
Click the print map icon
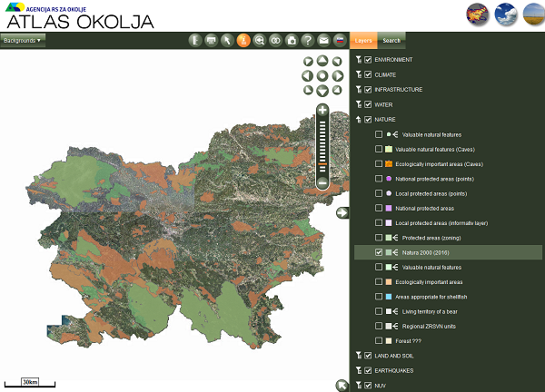pos(211,40)
